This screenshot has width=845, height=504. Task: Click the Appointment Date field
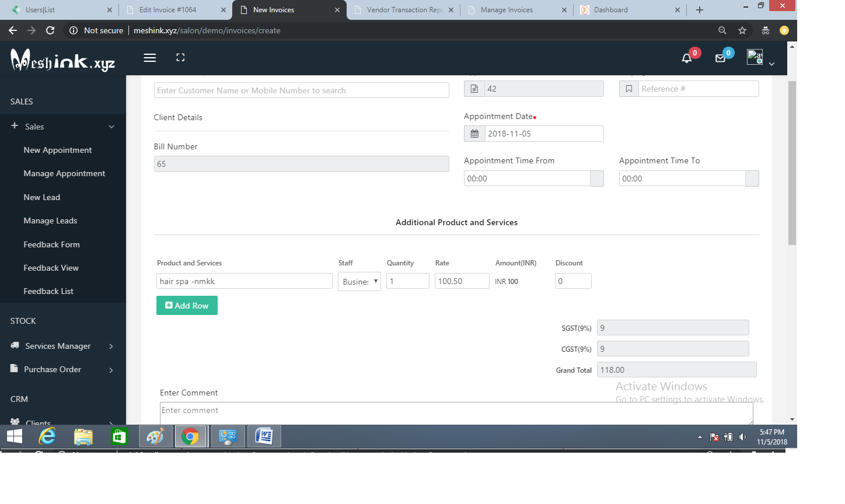click(544, 134)
